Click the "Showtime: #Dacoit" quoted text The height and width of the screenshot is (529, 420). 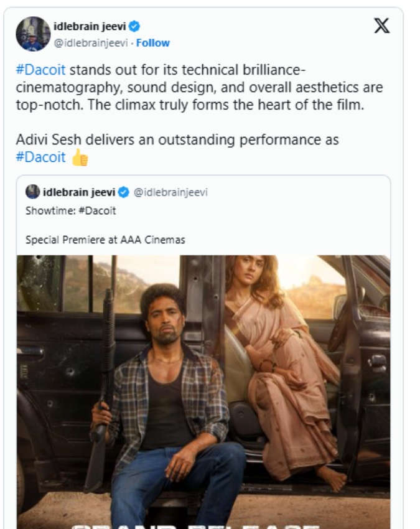(70, 210)
